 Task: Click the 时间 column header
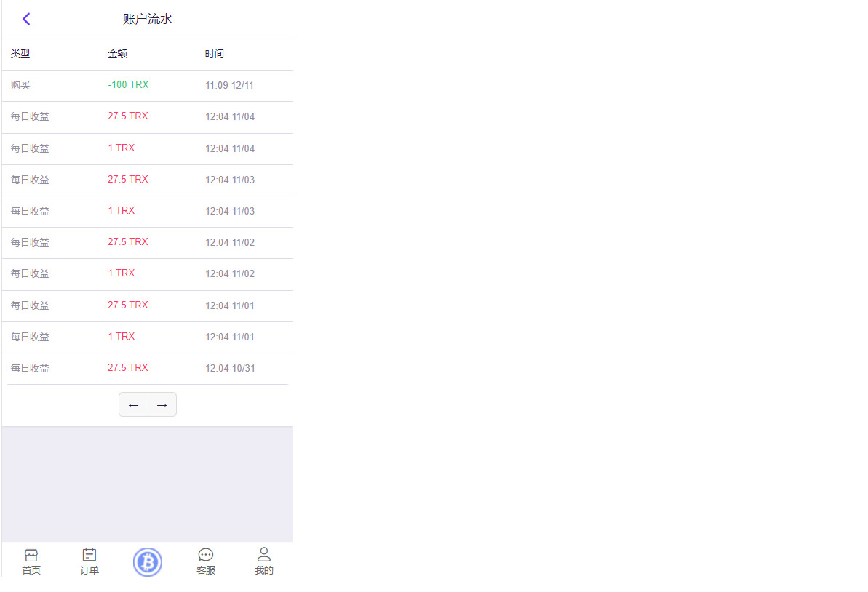(x=214, y=55)
